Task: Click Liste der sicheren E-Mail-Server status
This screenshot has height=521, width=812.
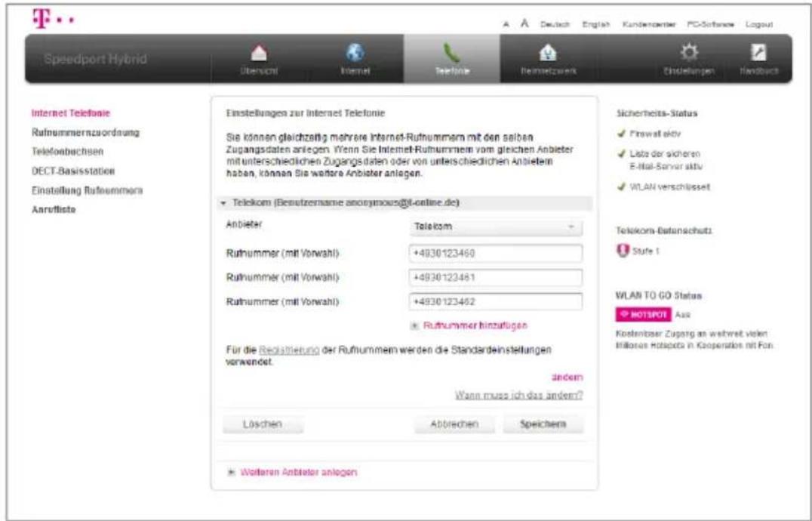Action: [660, 160]
